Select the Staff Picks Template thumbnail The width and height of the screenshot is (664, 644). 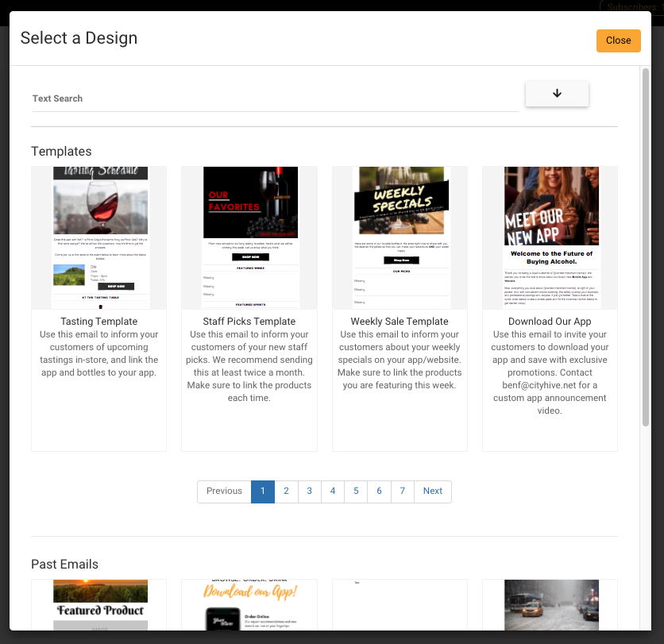click(250, 237)
